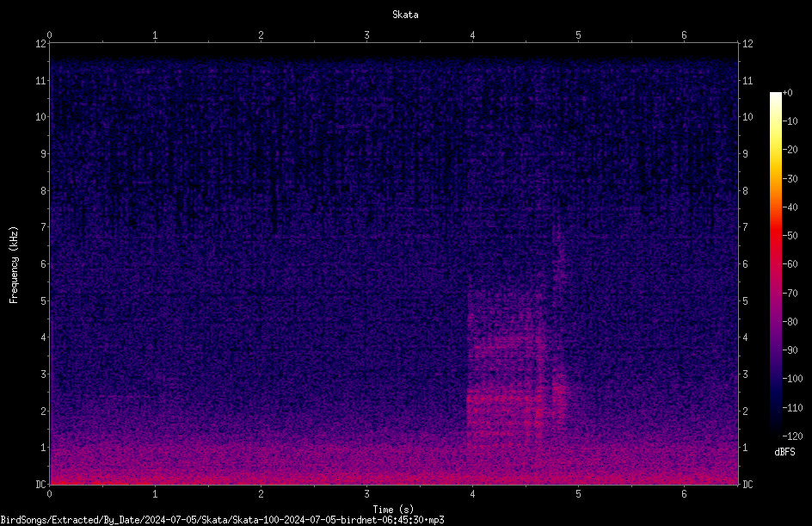The height and width of the screenshot is (526, 812).
Task: Click the '6' second tick on the top time axis
Action: [684, 35]
